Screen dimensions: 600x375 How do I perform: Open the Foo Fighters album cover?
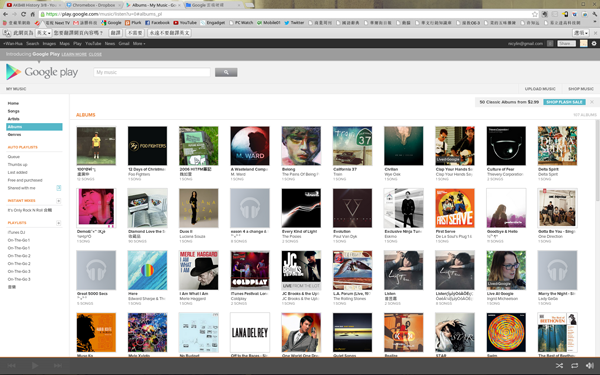pyautogui.click(x=147, y=146)
